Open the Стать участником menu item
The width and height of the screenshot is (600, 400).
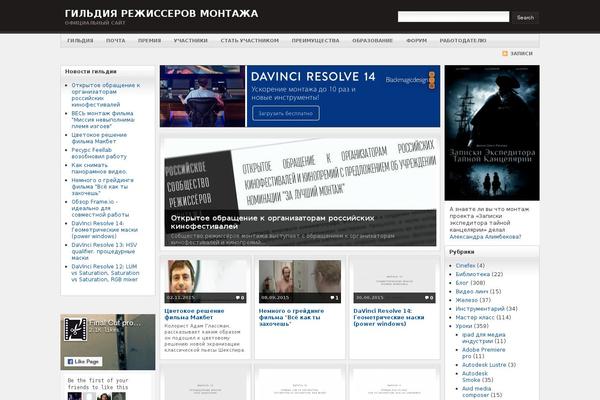coord(249,41)
